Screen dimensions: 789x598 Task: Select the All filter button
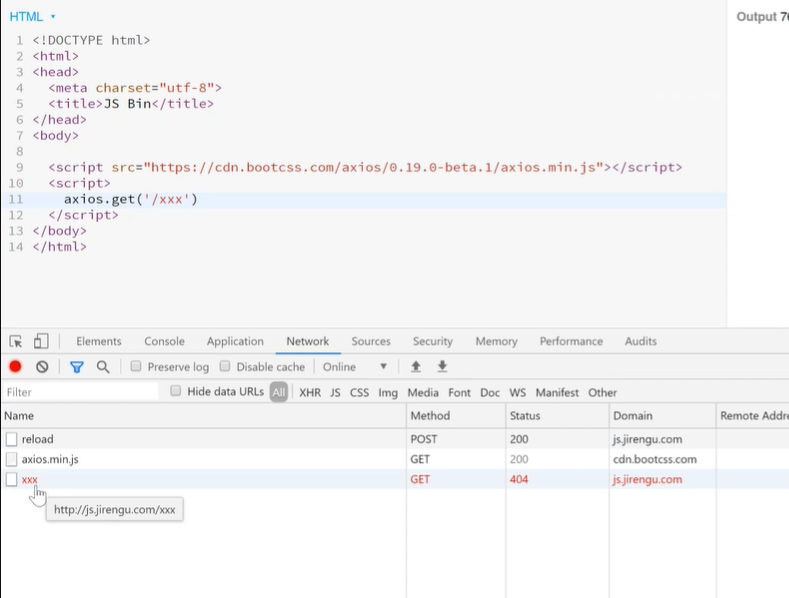(279, 393)
